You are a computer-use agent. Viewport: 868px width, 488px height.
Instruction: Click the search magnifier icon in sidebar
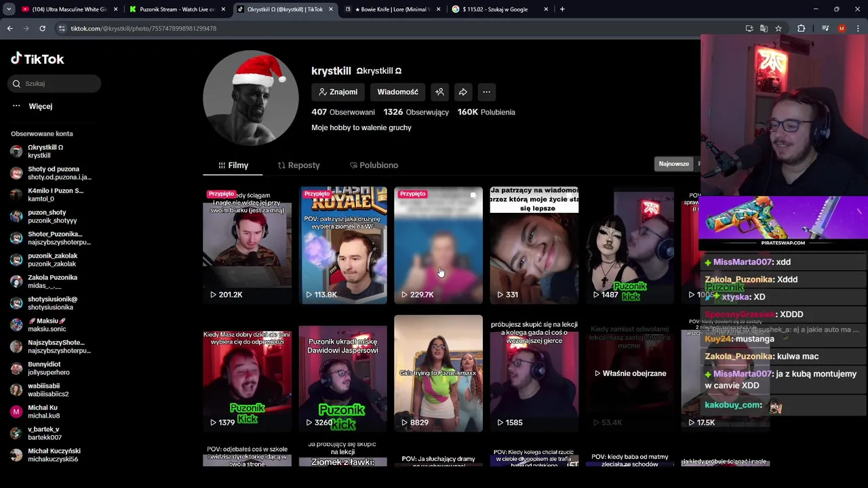[x=16, y=83]
